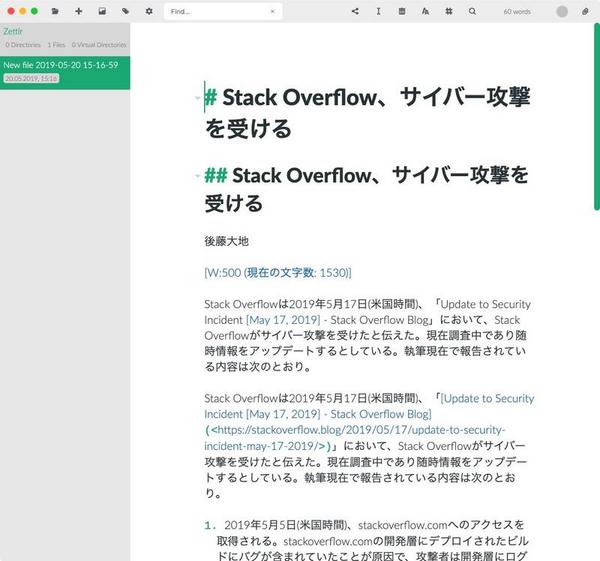Click the 20.05.2019 date tag badge
Image resolution: width=600 pixels, height=561 pixels.
pos(31,78)
